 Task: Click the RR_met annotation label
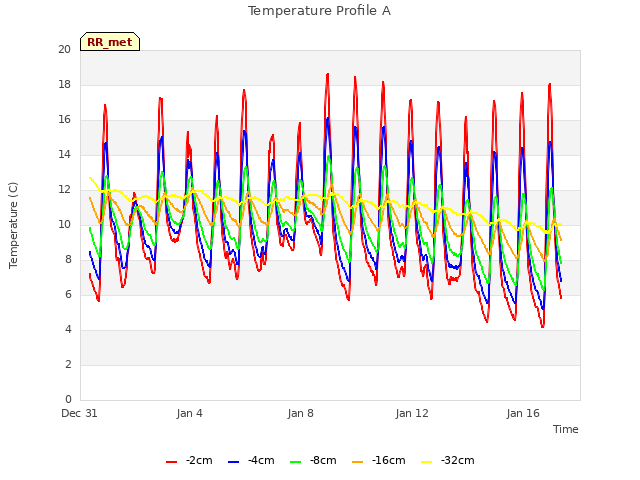[x=110, y=42]
